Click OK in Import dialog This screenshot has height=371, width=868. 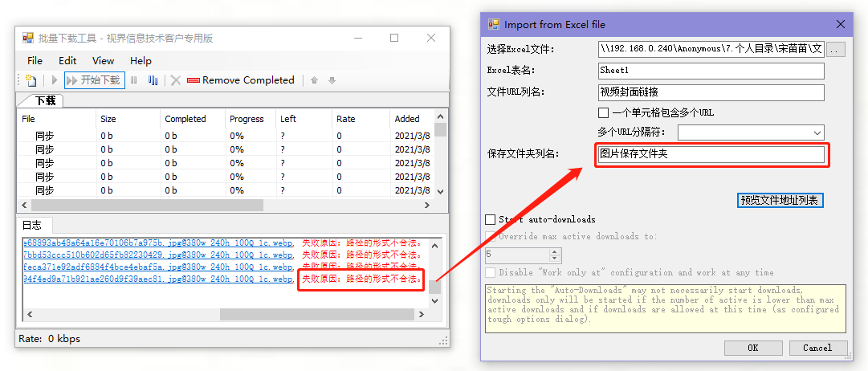tap(752, 348)
